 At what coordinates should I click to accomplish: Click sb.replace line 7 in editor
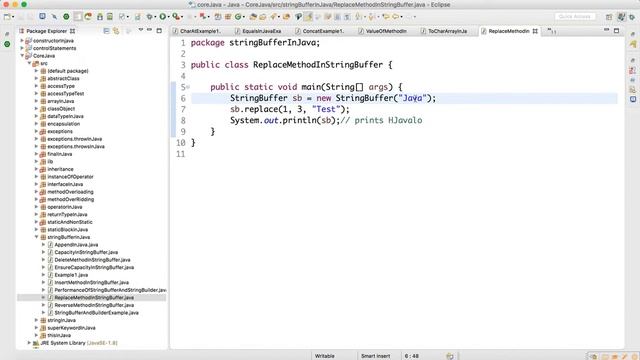(x=290, y=109)
